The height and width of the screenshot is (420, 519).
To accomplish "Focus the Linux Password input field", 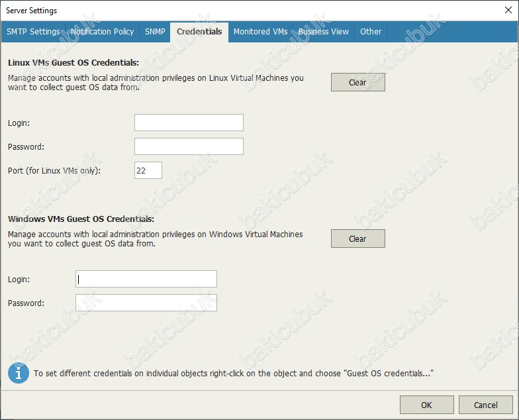I will (x=189, y=146).
